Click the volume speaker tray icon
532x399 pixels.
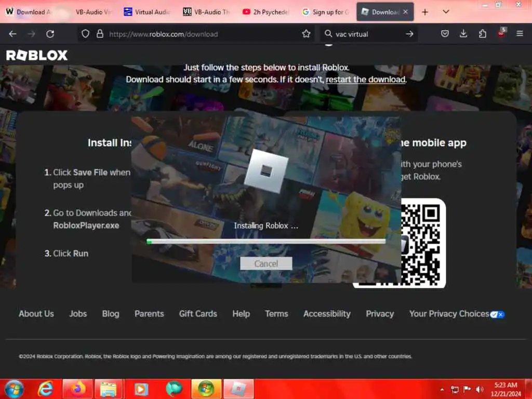[480, 389]
